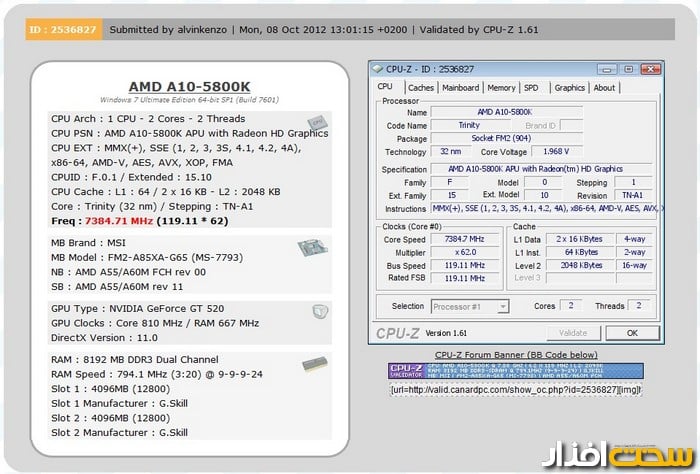This screenshot has height=474, width=700.
Task: Click the CPU-Z forum banner image
Action: (515, 371)
